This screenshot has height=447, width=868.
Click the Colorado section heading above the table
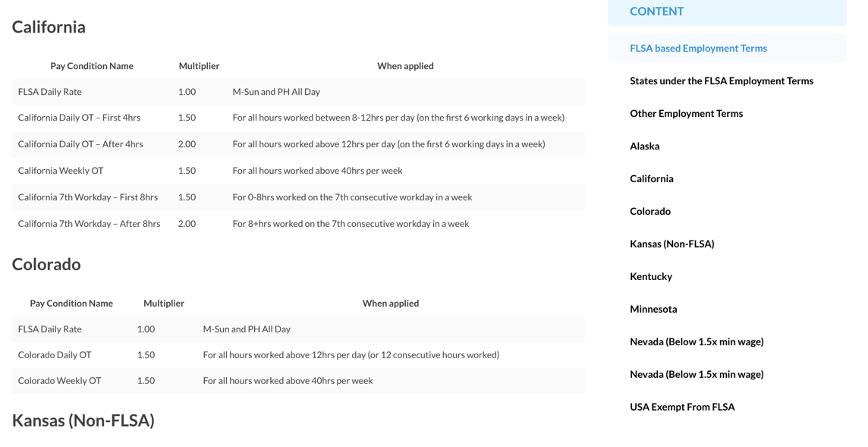(46, 265)
